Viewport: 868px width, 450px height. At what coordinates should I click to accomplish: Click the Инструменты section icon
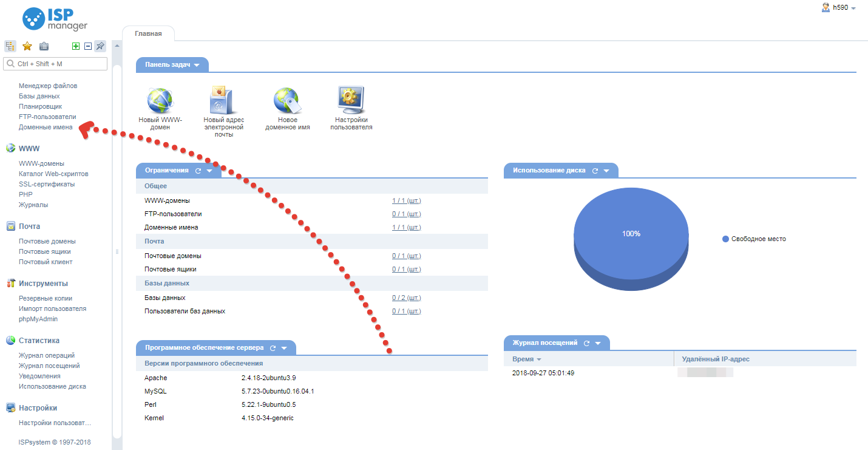10,283
